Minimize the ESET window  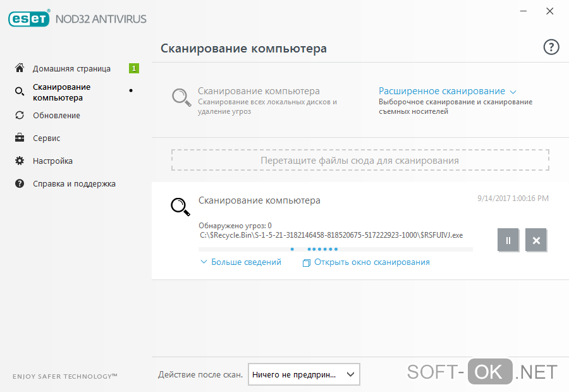pyautogui.click(x=523, y=11)
